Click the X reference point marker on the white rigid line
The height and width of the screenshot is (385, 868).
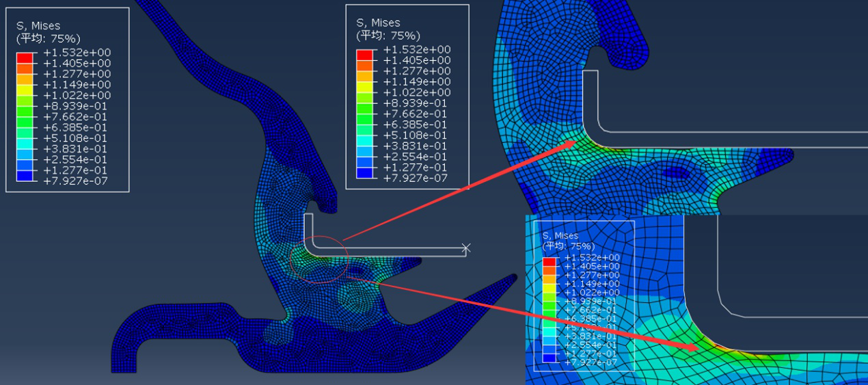click(x=466, y=248)
